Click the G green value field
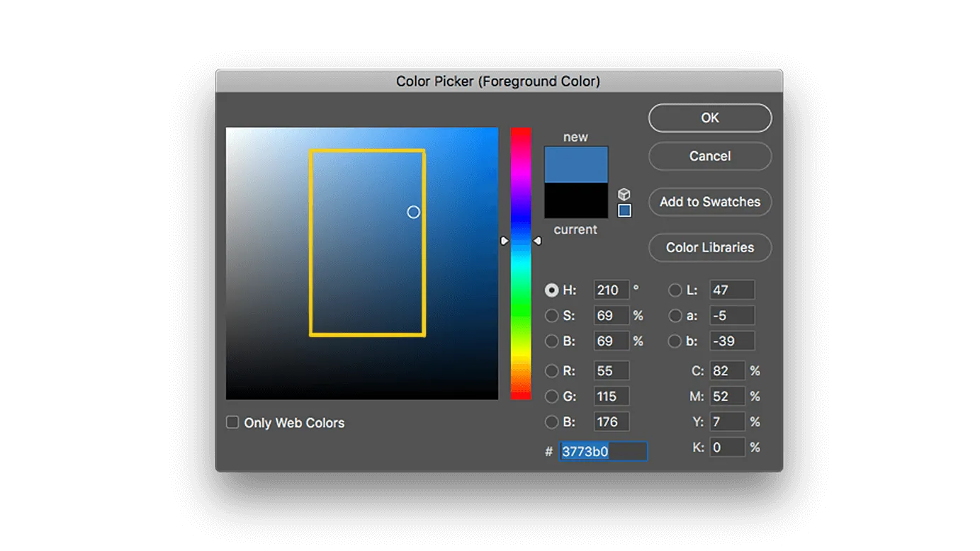Image resolution: width=980 pixels, height=551 pixels. pyautogui.click(x=611, y=396)
